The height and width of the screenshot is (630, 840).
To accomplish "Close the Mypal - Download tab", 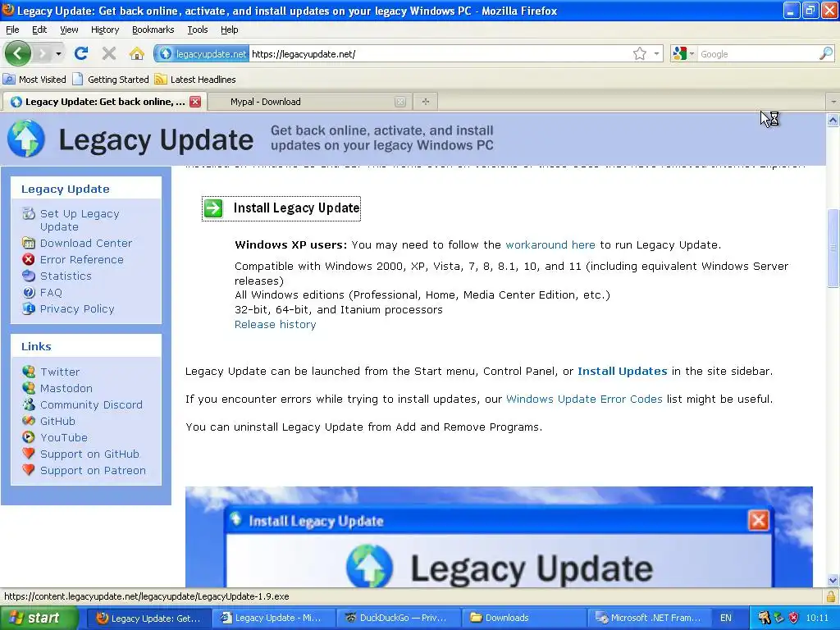I will [x=400, y=102].
